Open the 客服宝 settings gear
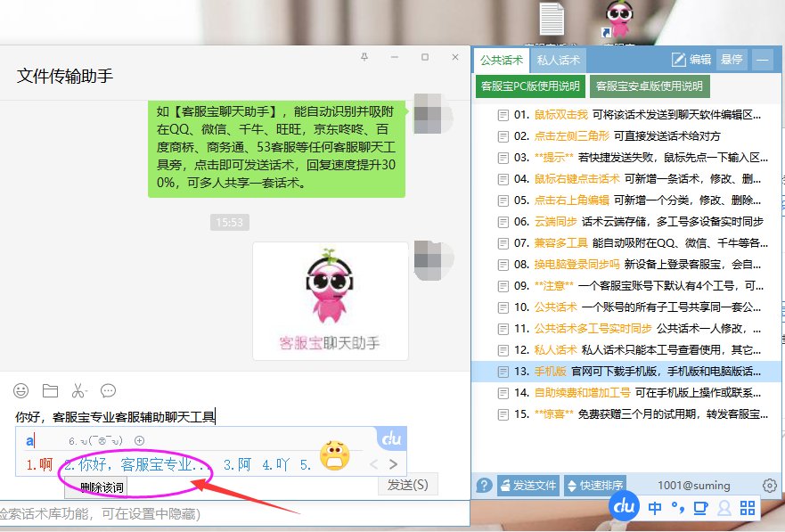 click(x=770, y=486)
